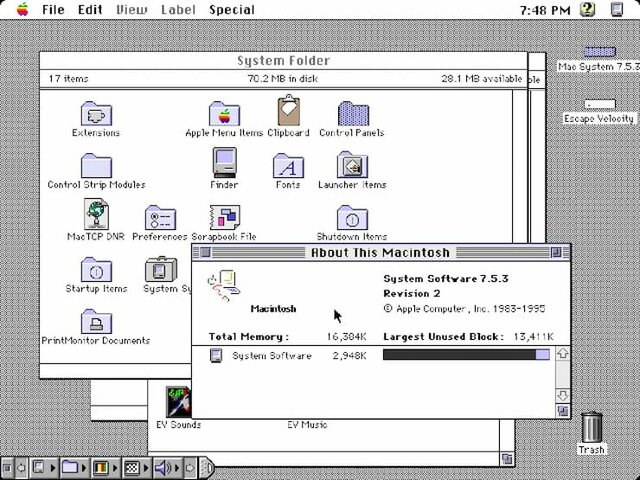This screenshot has height=480, width=640.
Task: Open AppleTalk switch control strip module
Action: click(x=43, y=467)
